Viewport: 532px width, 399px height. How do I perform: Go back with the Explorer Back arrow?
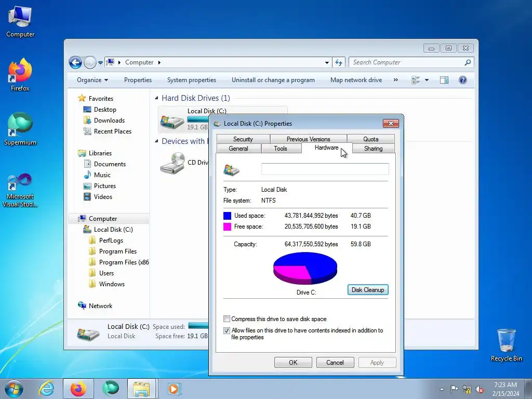click(x=75, y=62)
